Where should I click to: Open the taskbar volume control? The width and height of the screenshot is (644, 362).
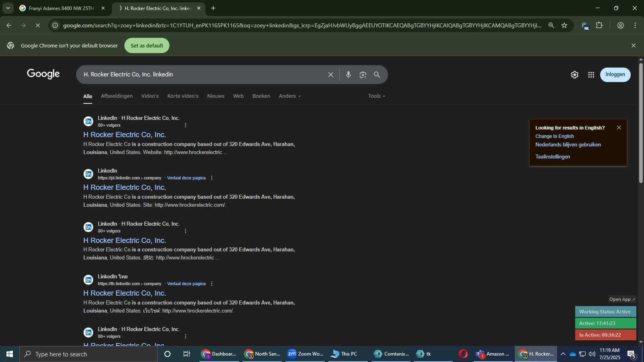click(592, 354)
